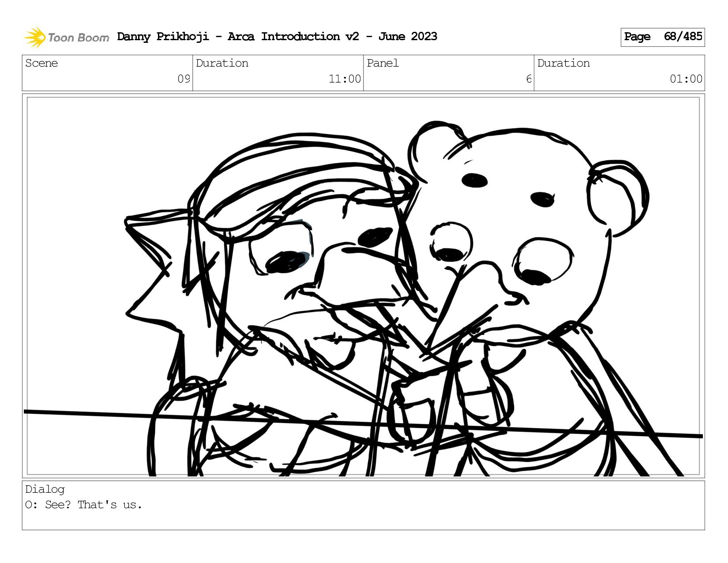This screenshot has height=563, width=728.
Task: Click the 'Dialog' label
Action: click(45, 489)
